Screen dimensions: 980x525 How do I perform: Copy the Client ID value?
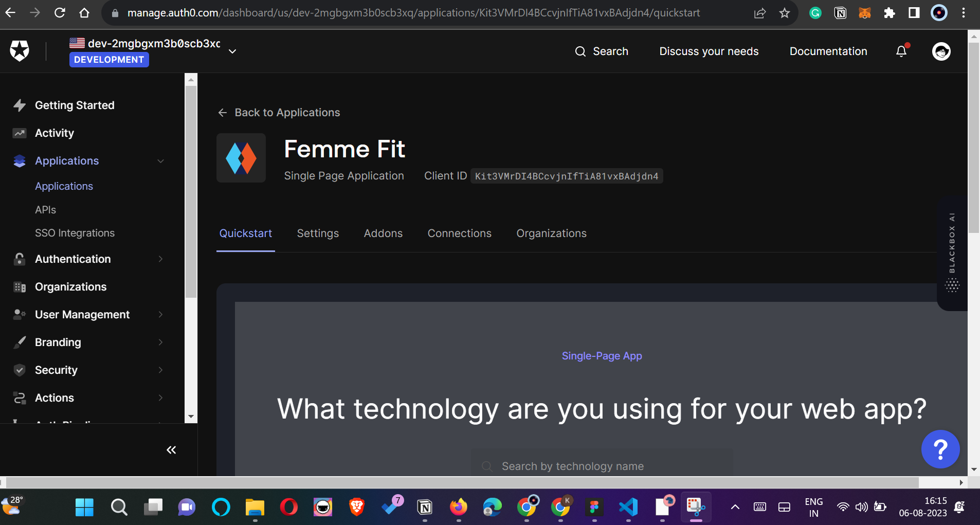(567, 176)
